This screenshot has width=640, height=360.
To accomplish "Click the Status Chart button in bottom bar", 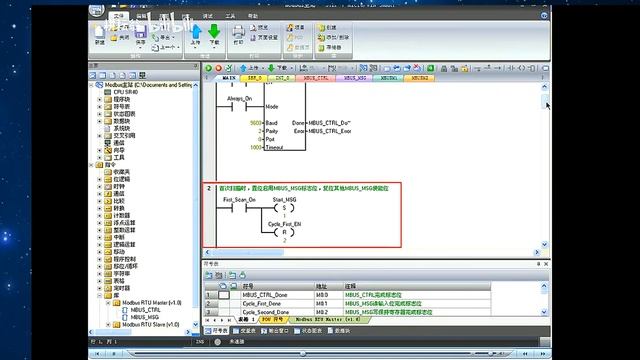I will click(x=308, y=331).
